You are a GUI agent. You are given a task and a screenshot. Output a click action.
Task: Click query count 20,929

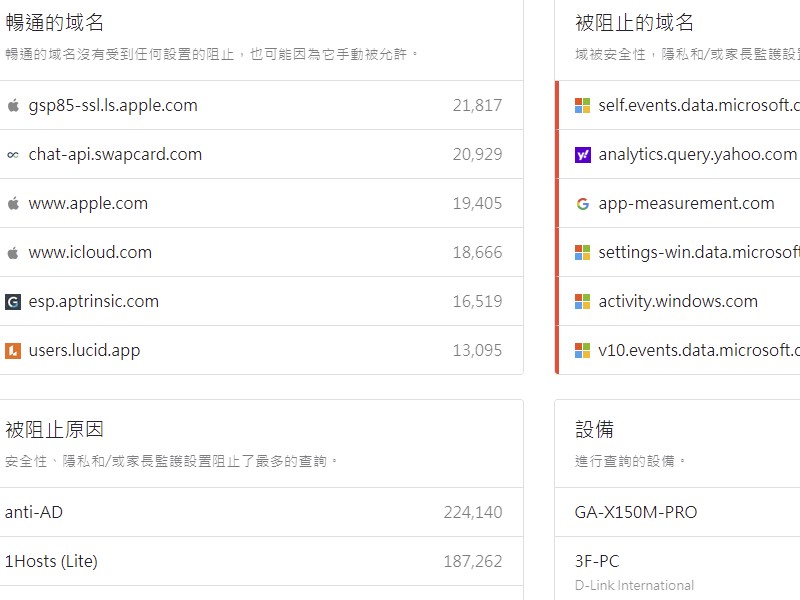(x=477, y=155)
